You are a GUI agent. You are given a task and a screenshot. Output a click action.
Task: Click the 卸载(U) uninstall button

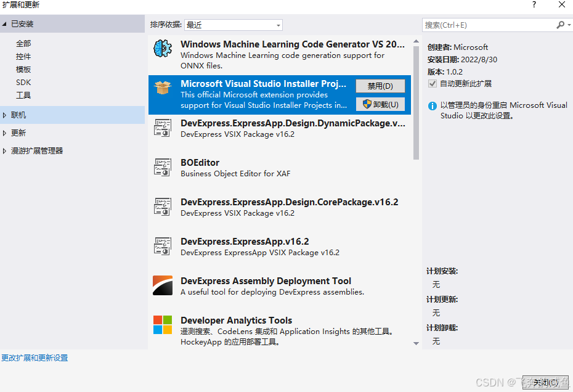pos(380,104)
